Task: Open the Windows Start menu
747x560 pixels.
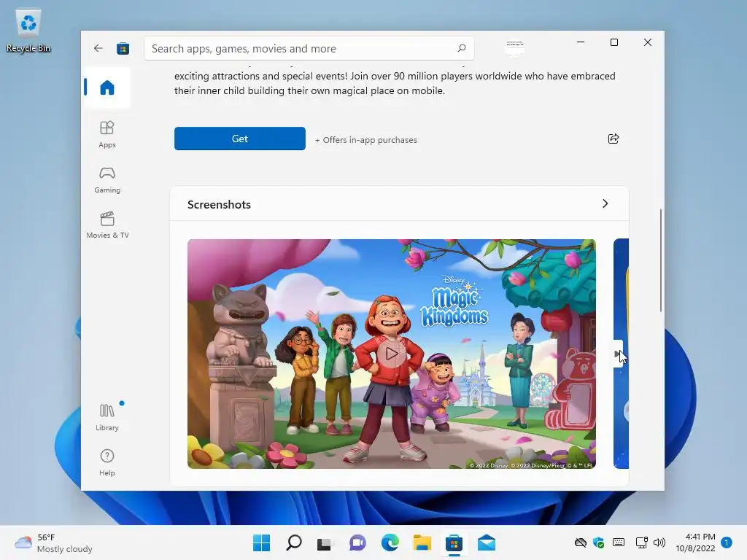Action: pos(261,542)
